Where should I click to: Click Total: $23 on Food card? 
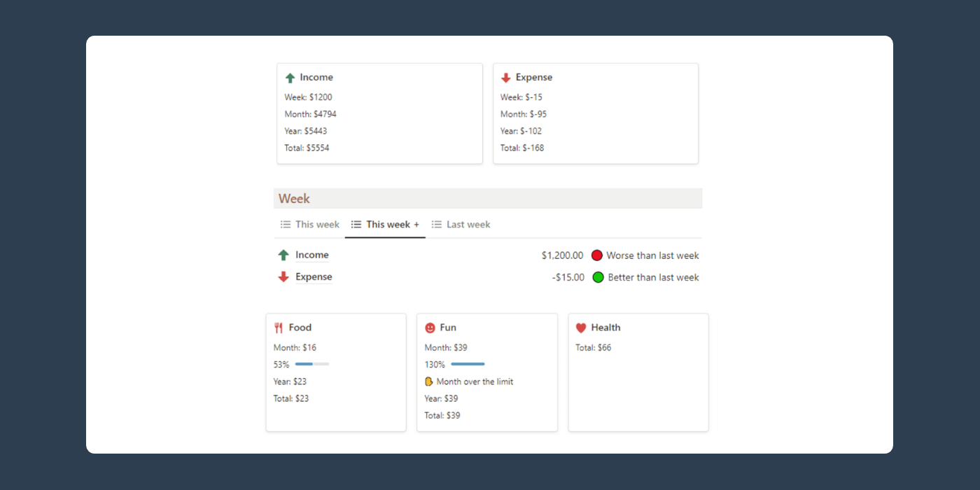291,398
